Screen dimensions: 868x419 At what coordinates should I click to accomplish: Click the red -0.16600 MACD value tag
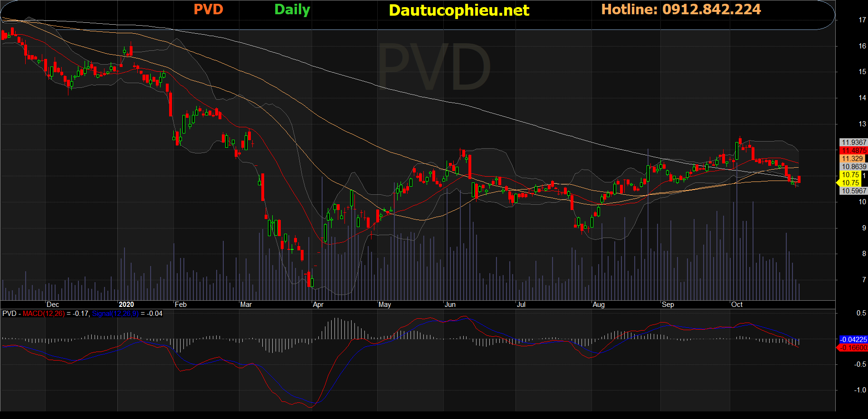point(853,348)
